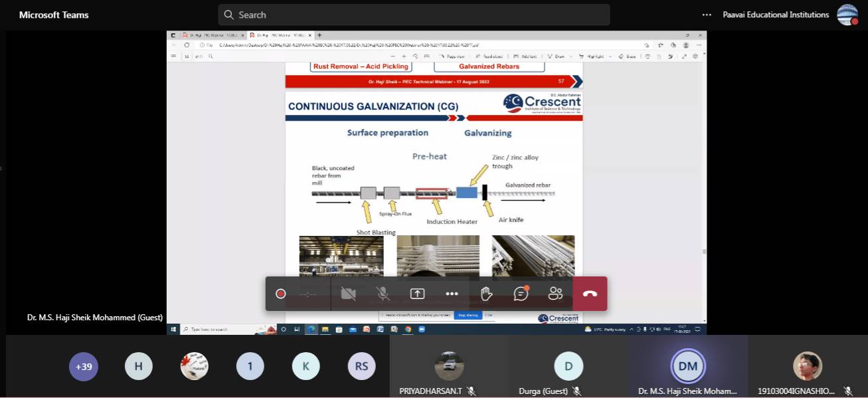The width and height of the screenshot is (868, 398).
Task: Click the Teams search box
Action: click(x=414, y=15)
